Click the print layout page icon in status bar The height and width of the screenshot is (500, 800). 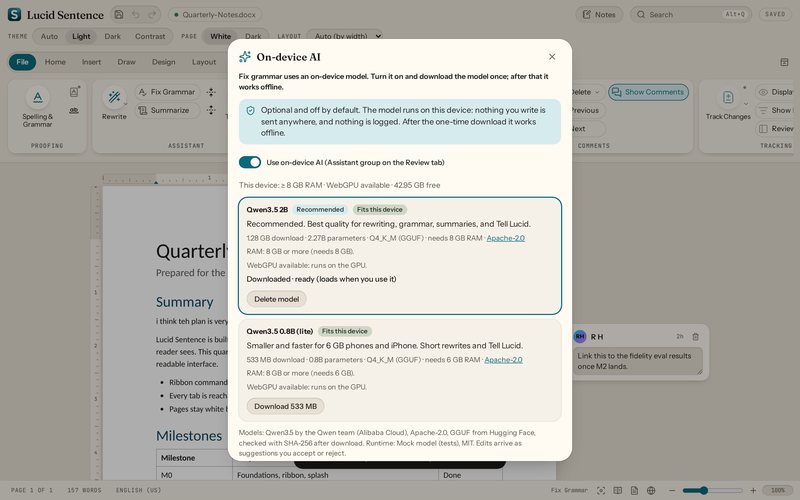click(634, 490)
